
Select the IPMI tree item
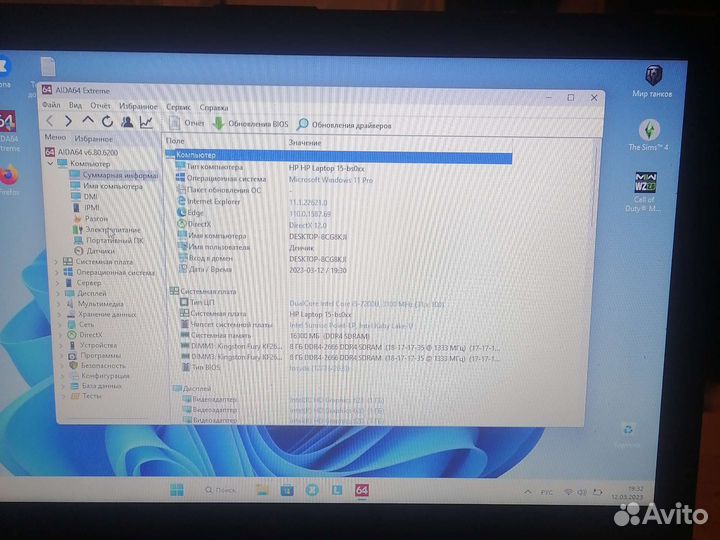coord(86,208)
